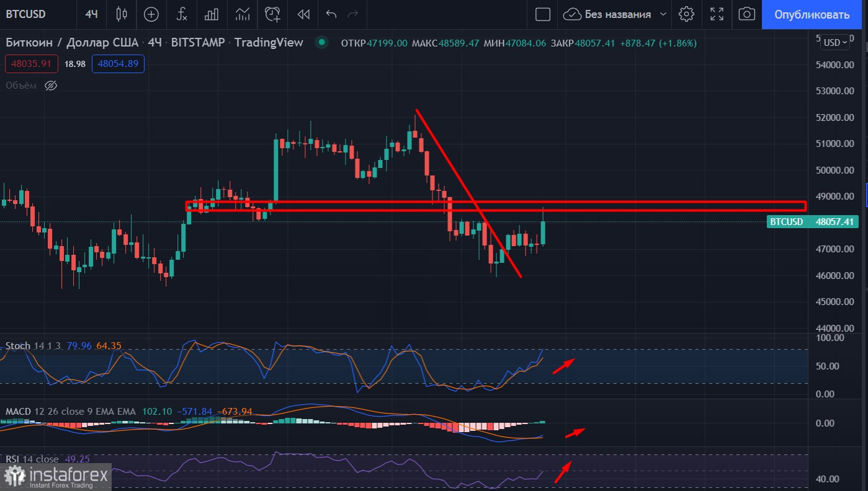
Task: Select the Биткоин / Доллар США title
Action: pyautogui.click(x=73, y=42)
